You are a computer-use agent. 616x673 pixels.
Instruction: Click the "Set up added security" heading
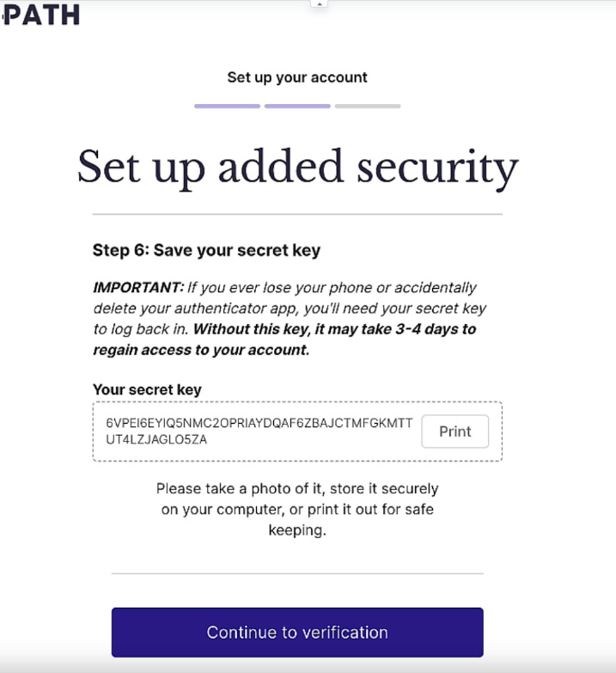pos(297,168)
